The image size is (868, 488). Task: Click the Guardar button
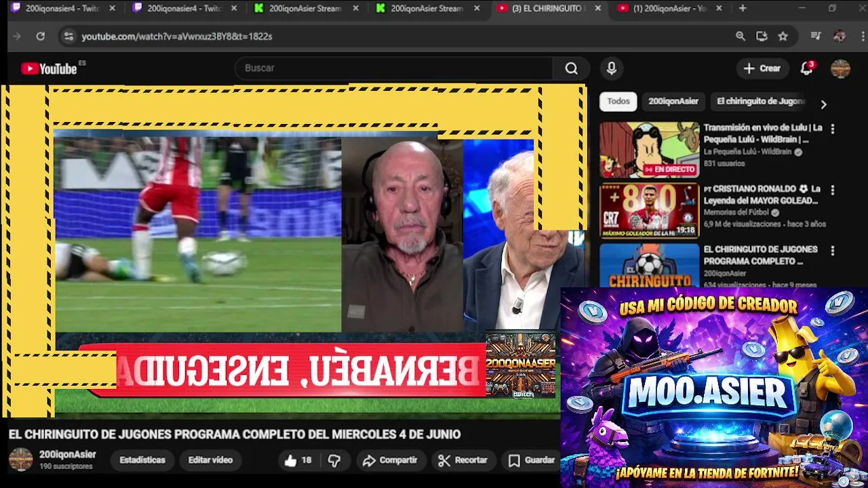click(x=532, y=460)
